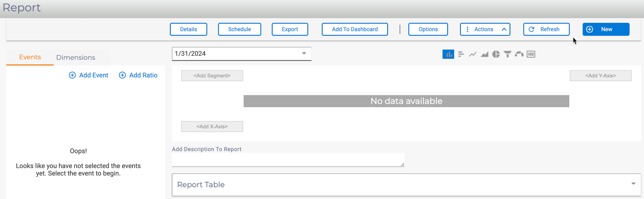Click the Add Ratio link
The width and height of the screenshot is (644, 199).
(138, 75)
